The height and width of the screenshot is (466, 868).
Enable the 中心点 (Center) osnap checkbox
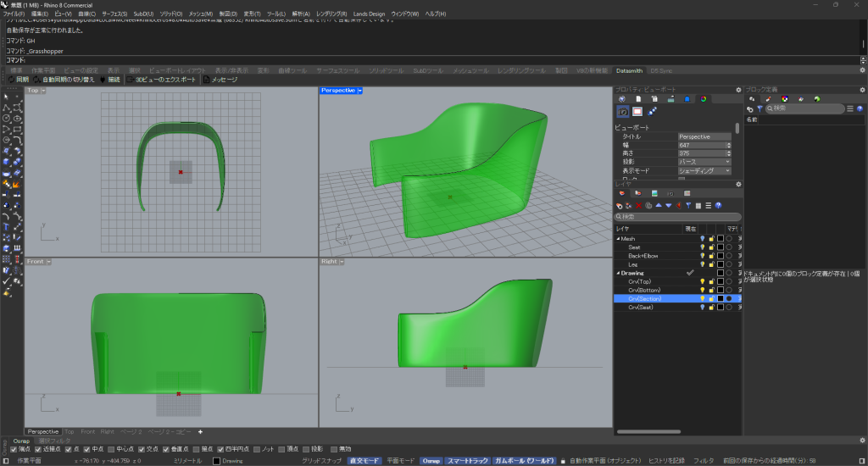click(111, 449)
